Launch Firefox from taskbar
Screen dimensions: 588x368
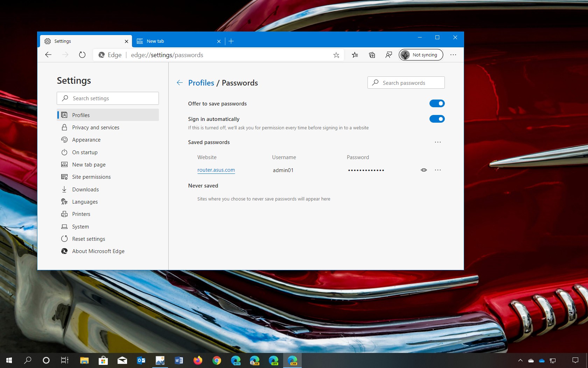[x=198, y=360]
